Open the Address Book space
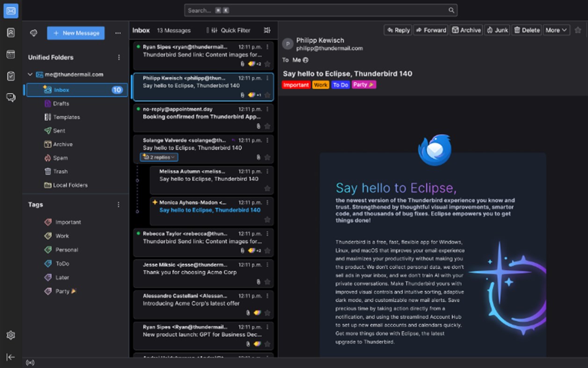588x368 pixels. pyautogui.click(x=10, y=32)
